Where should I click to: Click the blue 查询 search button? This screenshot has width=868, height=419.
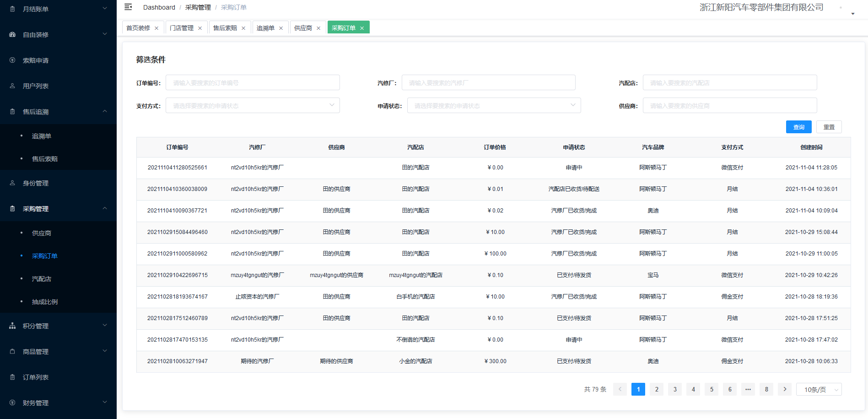coord(799,127)
